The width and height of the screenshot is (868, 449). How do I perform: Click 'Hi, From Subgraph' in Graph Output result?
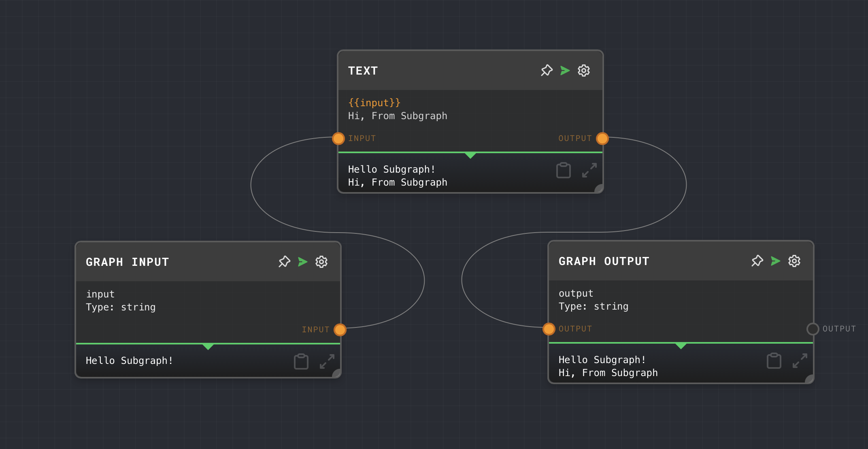point(608,373)
